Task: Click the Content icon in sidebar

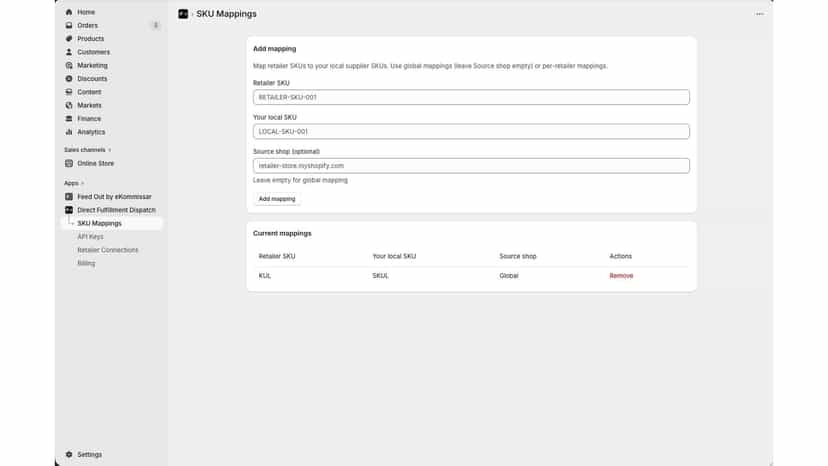Action: click(x=69, y=92)
